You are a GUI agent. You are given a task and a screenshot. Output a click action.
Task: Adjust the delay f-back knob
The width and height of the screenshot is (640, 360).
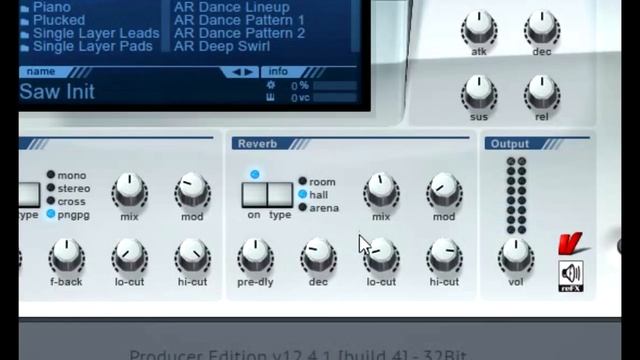tap(67, 256)
